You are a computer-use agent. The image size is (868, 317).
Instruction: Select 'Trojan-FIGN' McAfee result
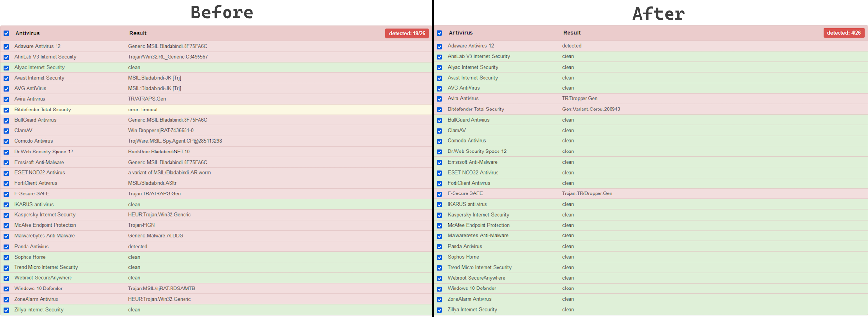point(142,225)
